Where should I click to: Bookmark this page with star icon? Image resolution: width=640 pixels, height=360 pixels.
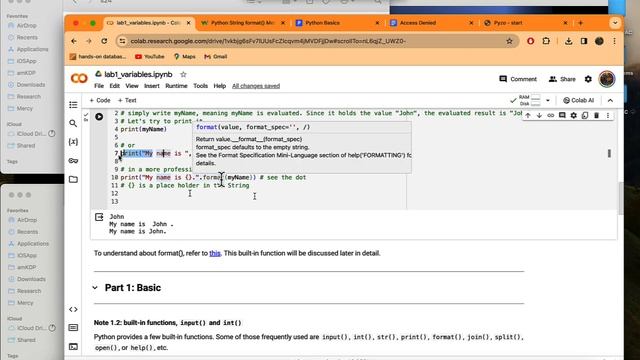pos(509,41)
